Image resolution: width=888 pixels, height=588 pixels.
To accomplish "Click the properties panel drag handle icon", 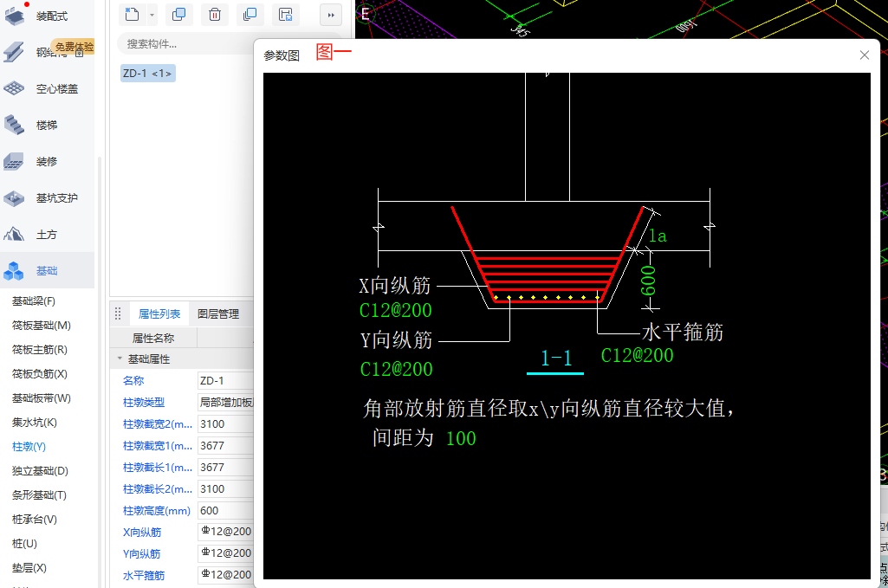I will coord(118,313).
